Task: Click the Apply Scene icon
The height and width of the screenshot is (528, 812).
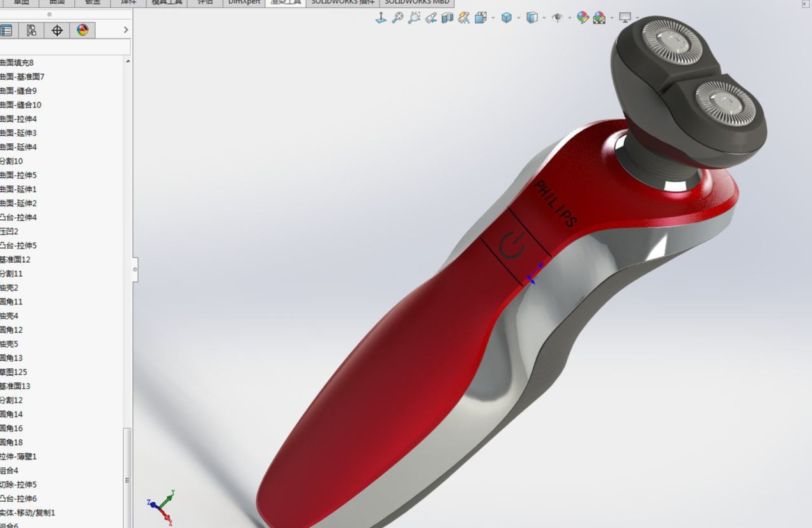Action: pyautogui.click(x=599, y=18)
